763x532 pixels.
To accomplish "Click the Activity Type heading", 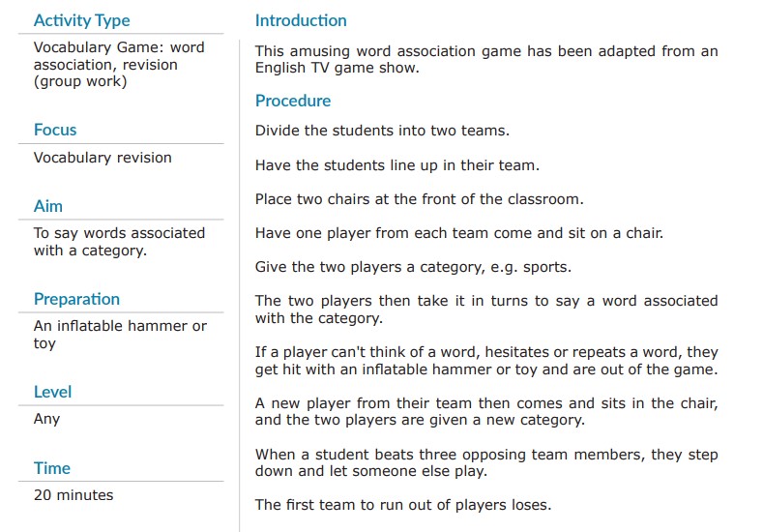I will coord(81,20).
